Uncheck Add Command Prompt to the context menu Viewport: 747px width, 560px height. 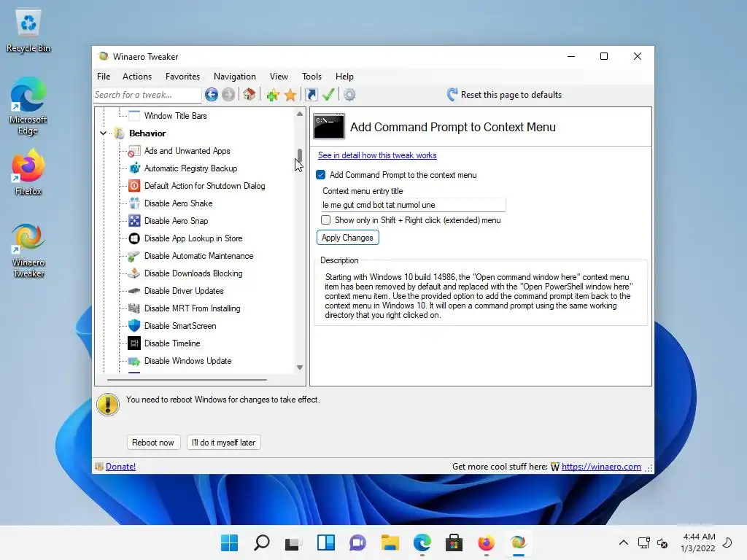(321, 175)
